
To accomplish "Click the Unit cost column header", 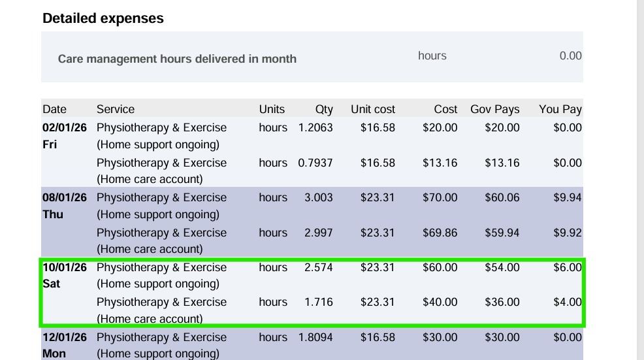I will point(373,109).
